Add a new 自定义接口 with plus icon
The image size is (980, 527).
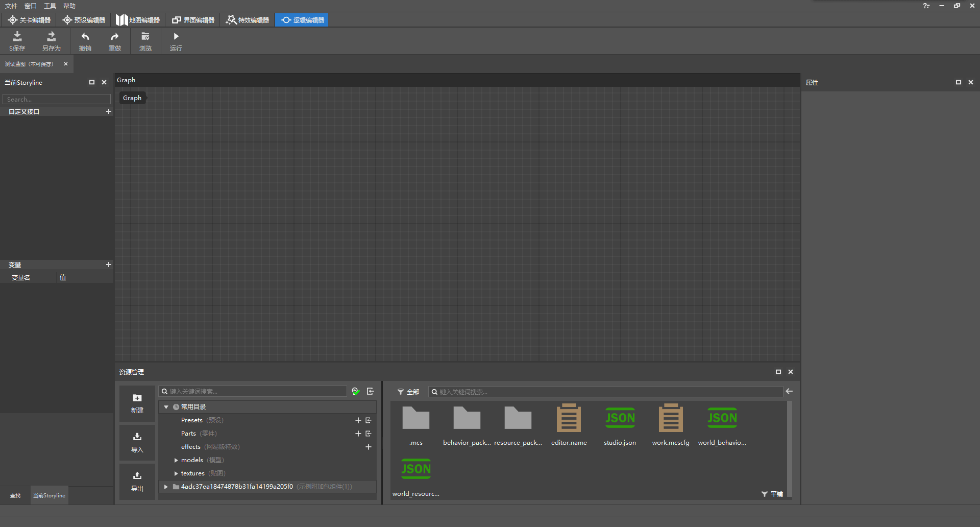(x=108, y=111)
